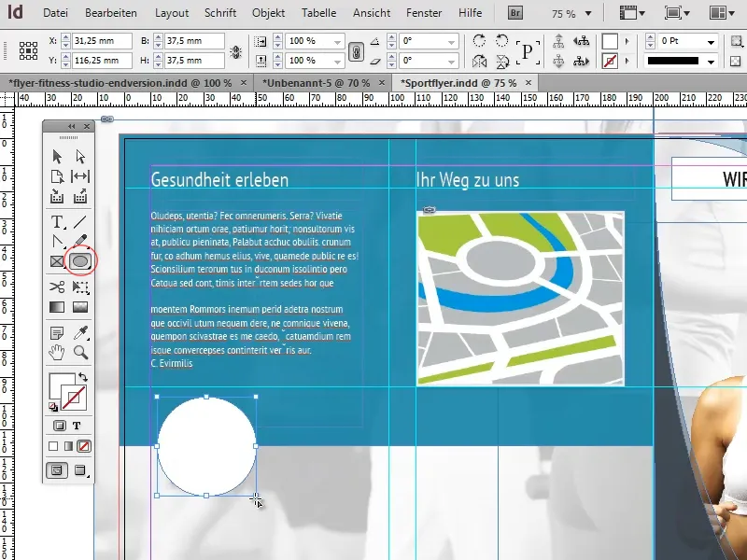
Task: Click control panel fill swatch
Action: pos(610,41)
